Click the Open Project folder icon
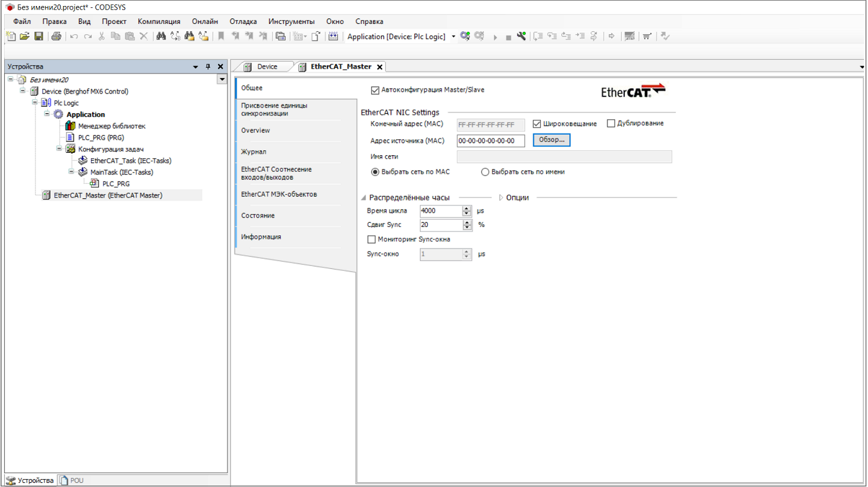868x487 pixels. pos(25,37)
